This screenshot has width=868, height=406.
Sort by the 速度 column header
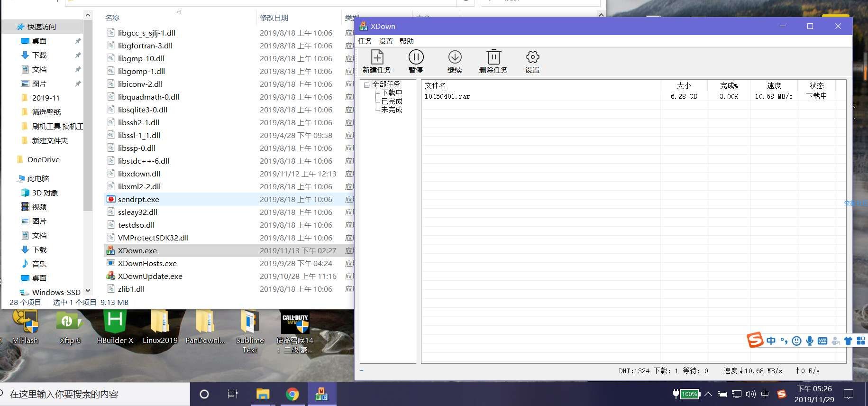click(x=774, y=85)
